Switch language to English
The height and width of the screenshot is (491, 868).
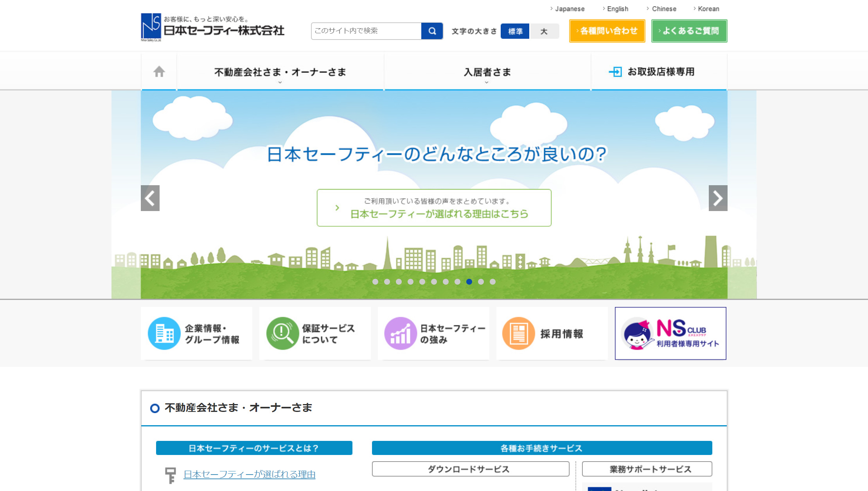(617, 9)
